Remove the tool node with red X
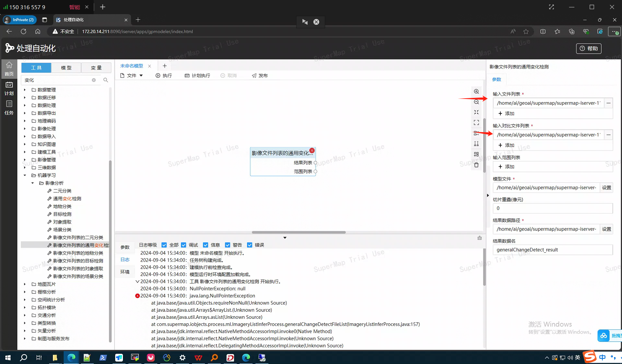The image size is (622, 364). click(x=312, y=151)
